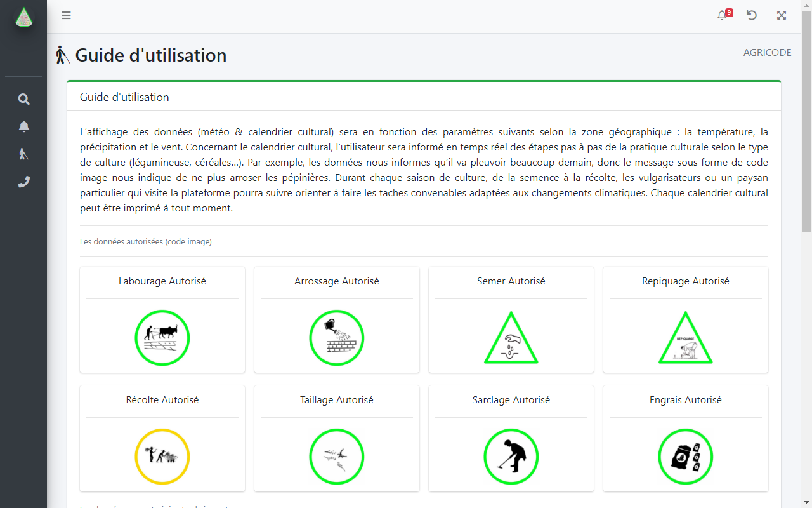
Task: Click the AGRICODE breadcrumb link
Action: [767, 53]
